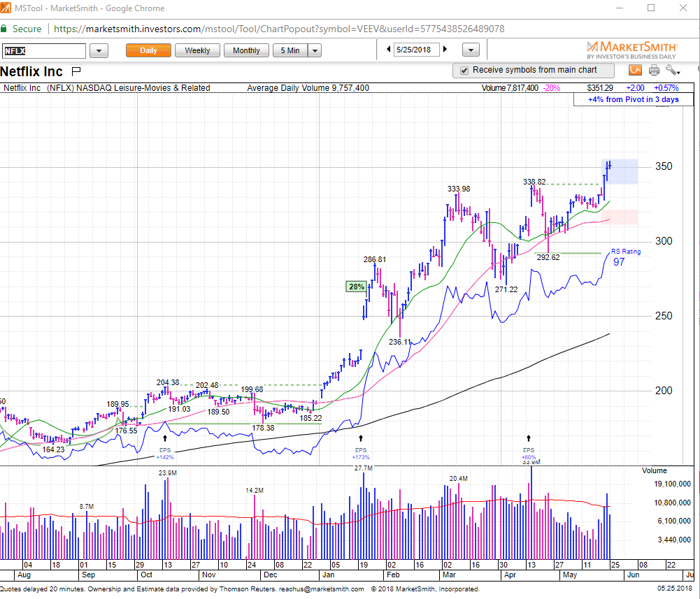Click the Volume panel label
Viewport: 700px width, 599px height.
point(654,471)
